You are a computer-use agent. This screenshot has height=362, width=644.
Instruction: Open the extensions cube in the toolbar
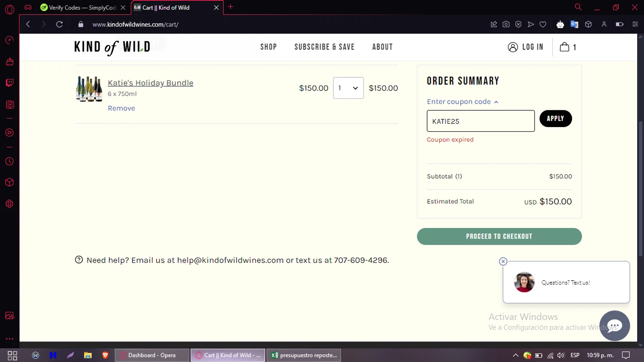click(588, 24)
